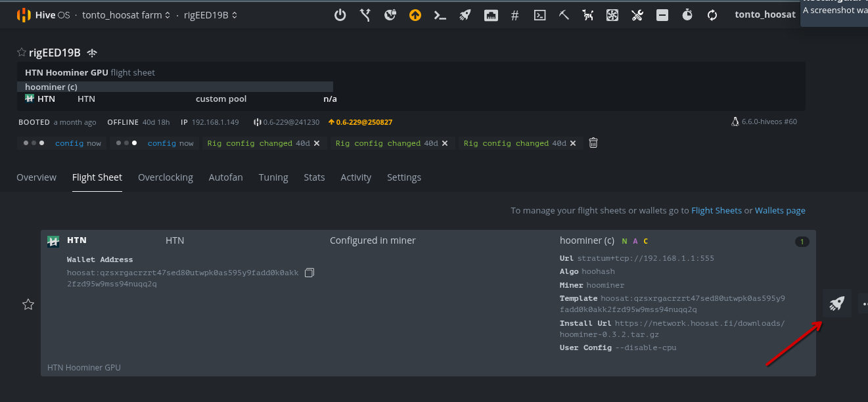Dismiss second Rig config changed message

[445, 143]
